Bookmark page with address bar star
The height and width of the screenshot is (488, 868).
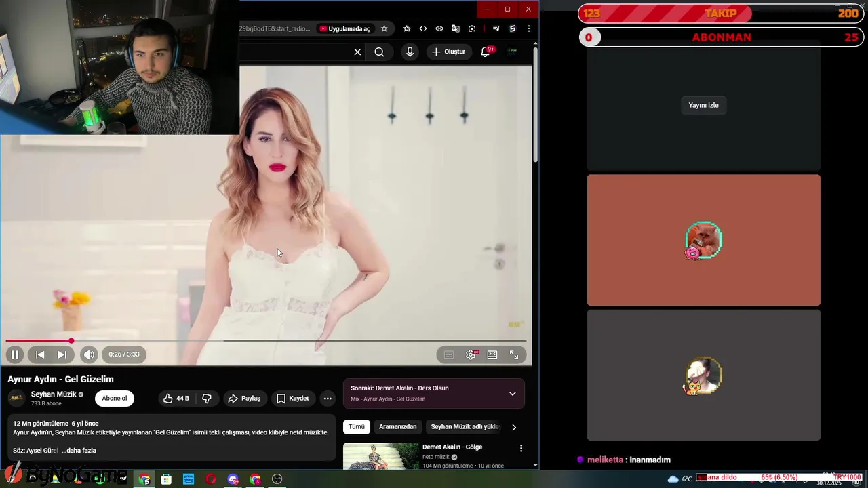[384, 28]
